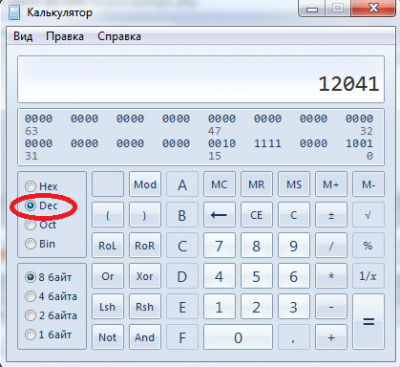
Task: Click the percent button
Action: point(368,246)
